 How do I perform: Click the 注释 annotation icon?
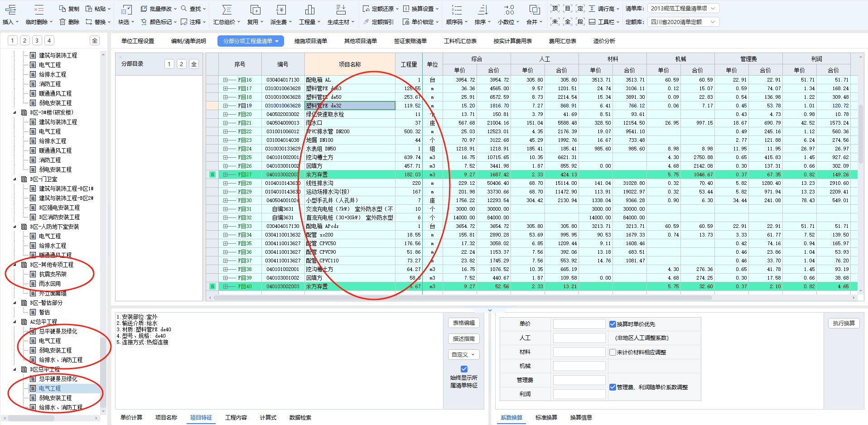point(184,22)
